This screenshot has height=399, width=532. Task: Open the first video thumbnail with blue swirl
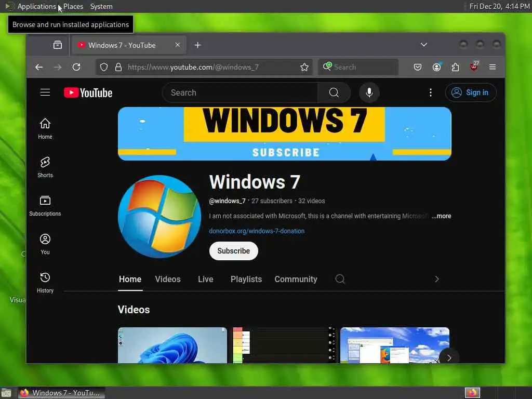point(172,345)
